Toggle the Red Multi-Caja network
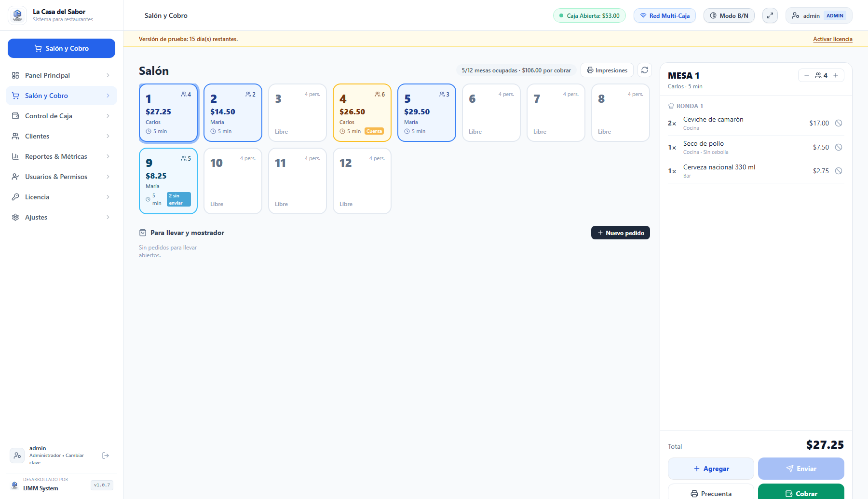 click(665, 15)
